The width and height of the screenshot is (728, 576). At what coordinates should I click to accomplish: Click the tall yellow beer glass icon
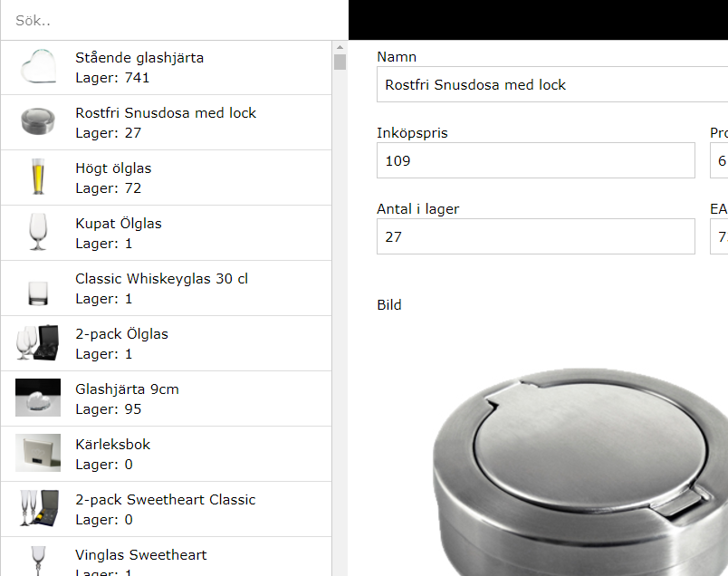(38, 177)
